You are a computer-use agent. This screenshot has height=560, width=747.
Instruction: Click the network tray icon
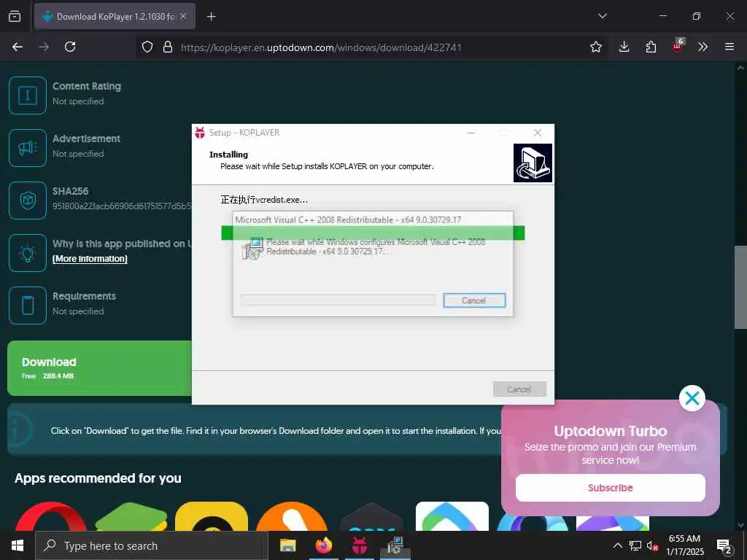click(635, 545)
